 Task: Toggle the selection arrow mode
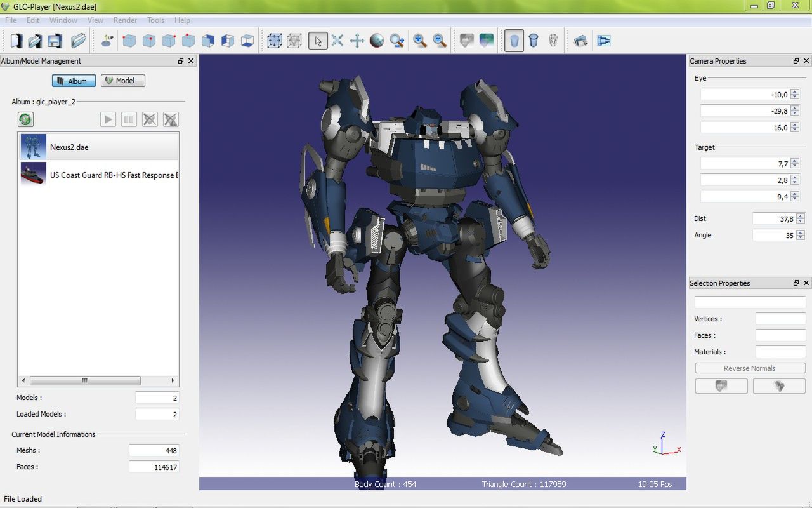coord(318,41)
